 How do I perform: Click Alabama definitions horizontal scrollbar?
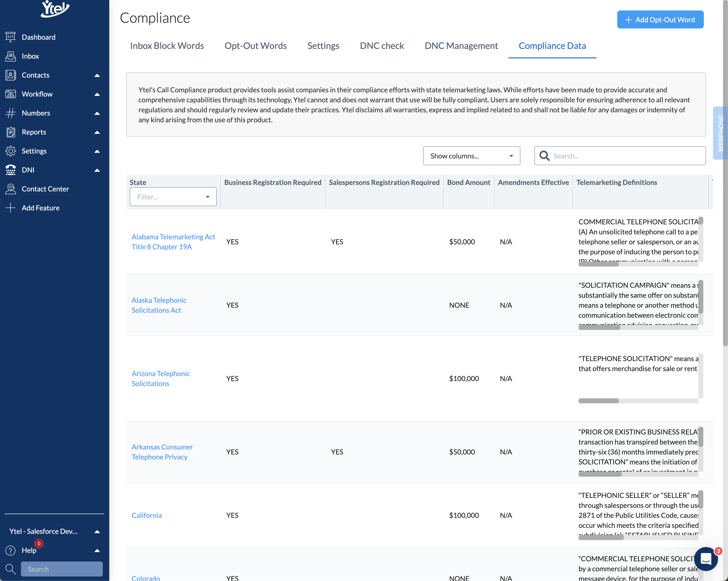pyautogui.click(x=598, y=265)
